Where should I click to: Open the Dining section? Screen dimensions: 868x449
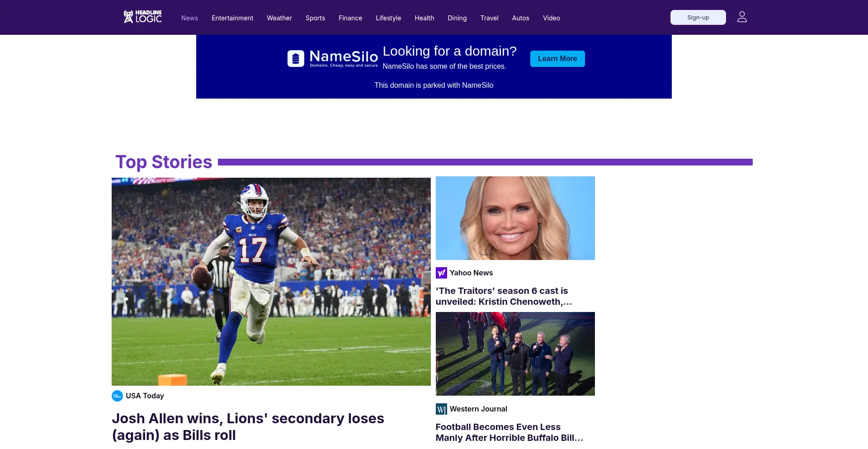point(457,18)
